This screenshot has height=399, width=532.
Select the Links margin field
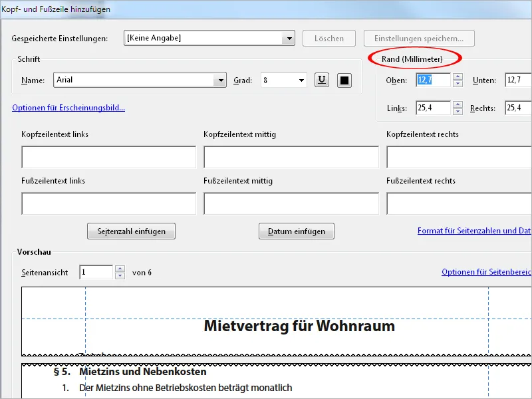click(x=434, y=108)
